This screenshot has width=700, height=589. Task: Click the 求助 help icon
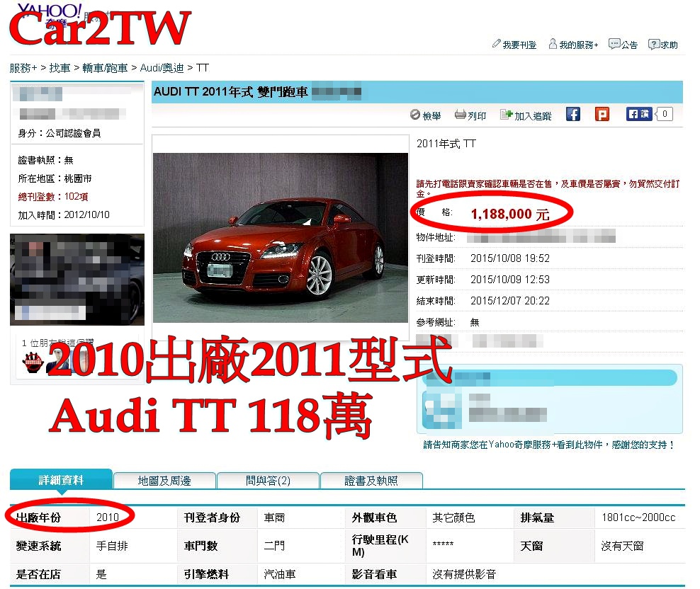pyautogui.click(x=654, y=44)
